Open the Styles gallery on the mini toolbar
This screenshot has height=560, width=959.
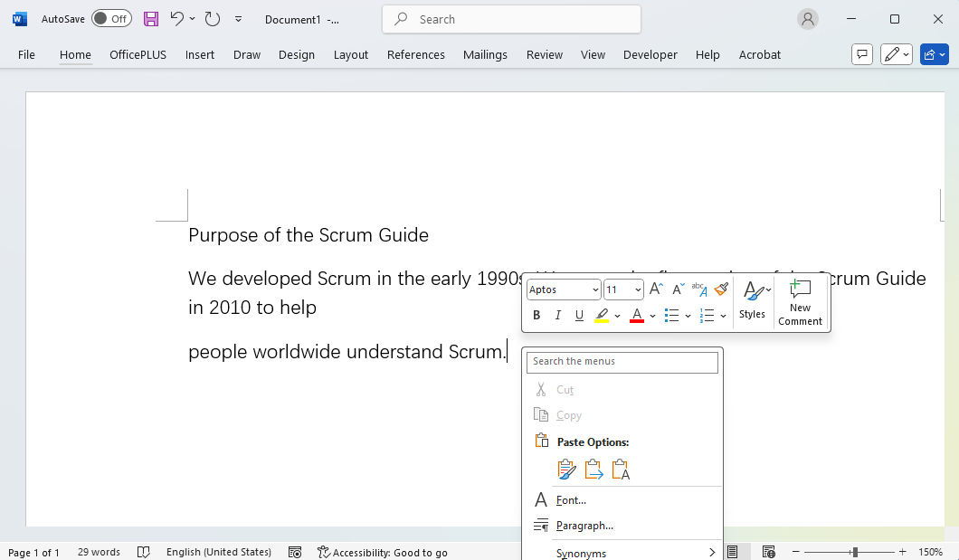pyautogui.click(x=752, y=301)
